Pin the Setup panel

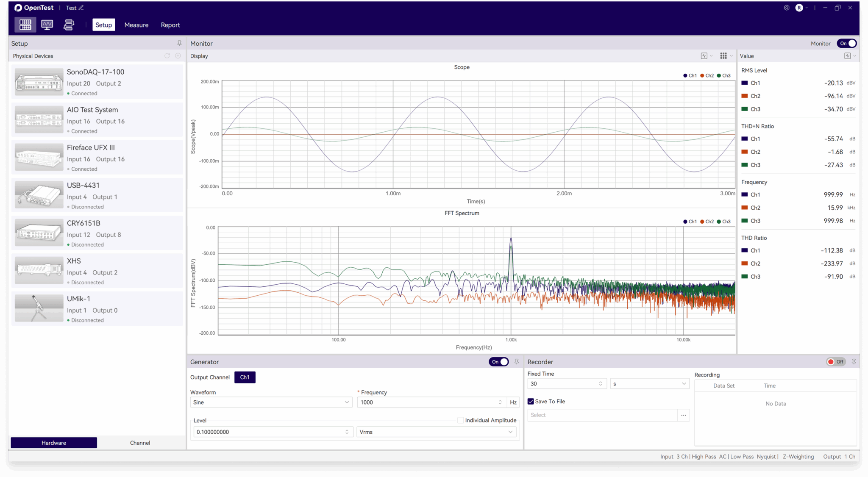179,43
